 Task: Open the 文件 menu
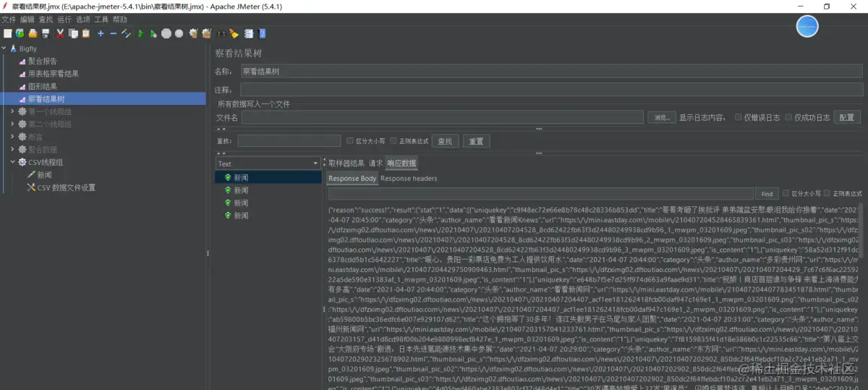(x=9, y=20)
